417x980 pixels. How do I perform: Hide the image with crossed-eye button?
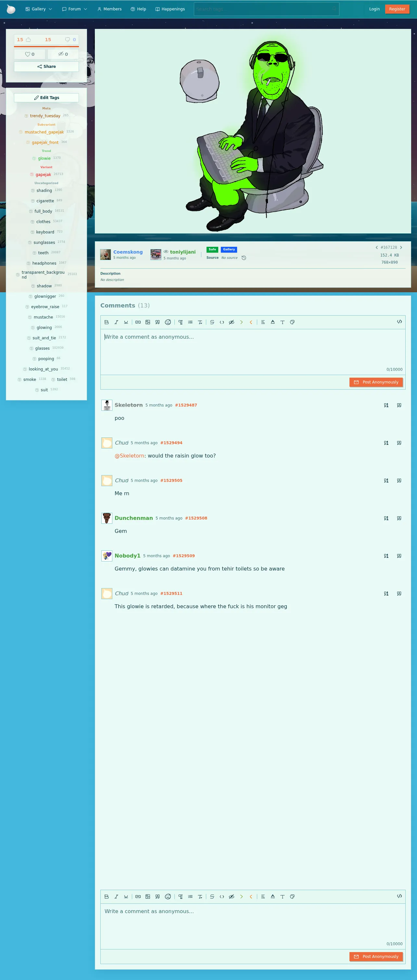[x=63, y=55]
